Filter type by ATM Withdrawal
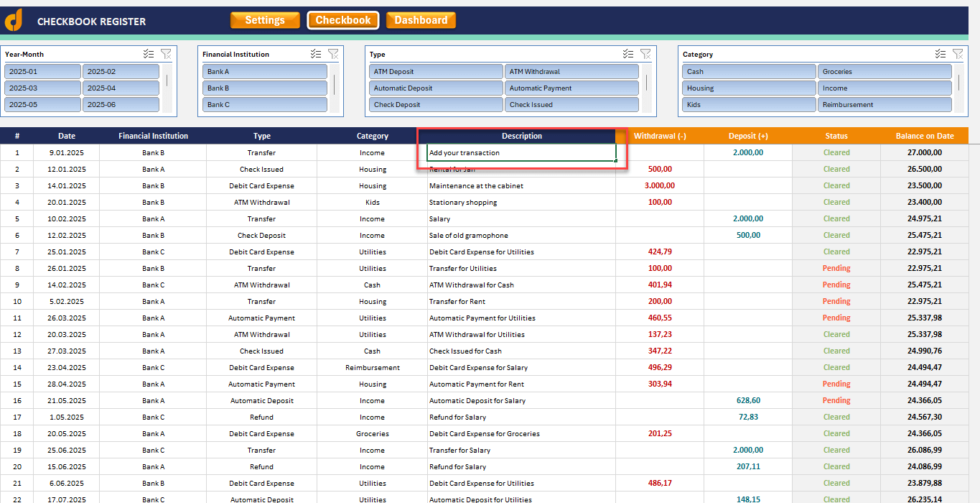Image resolution: width=980 pixels, height=503 pixels. 571,71
